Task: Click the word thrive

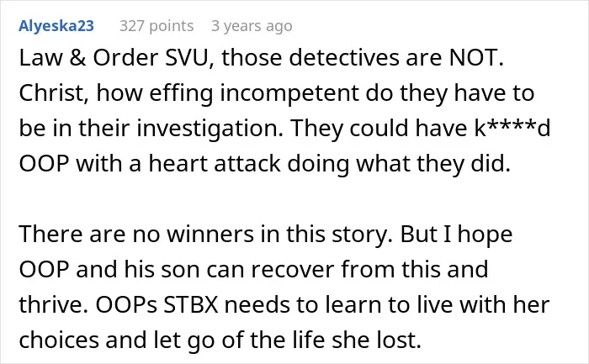Action: click(53, 304)
